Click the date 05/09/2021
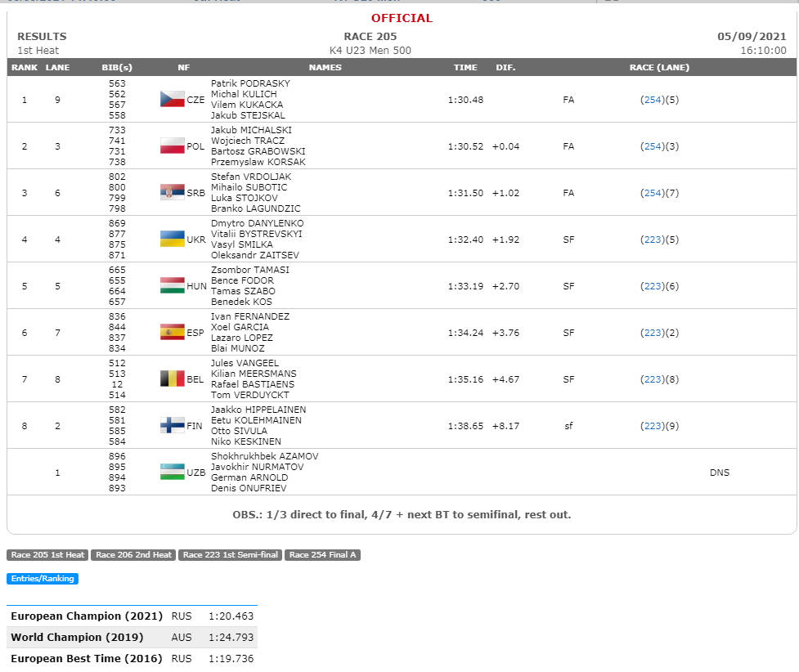Viewport: 799px width, 672px height. (x=752, y=37)
